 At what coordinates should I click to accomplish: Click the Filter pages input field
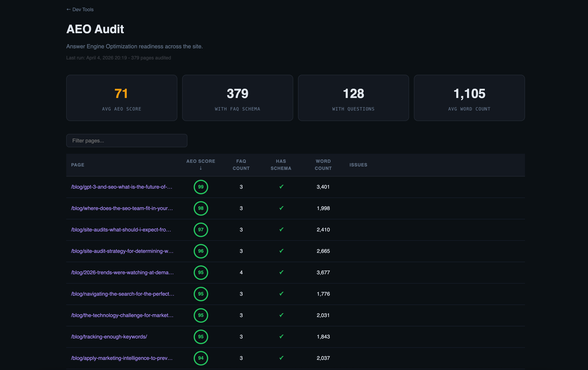(127, 141)
